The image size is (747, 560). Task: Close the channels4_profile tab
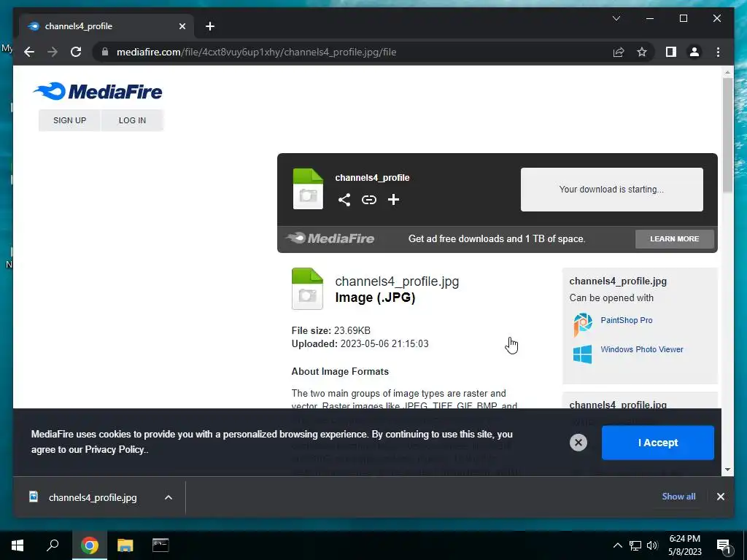pyautogui.click(x=182, y=26)
